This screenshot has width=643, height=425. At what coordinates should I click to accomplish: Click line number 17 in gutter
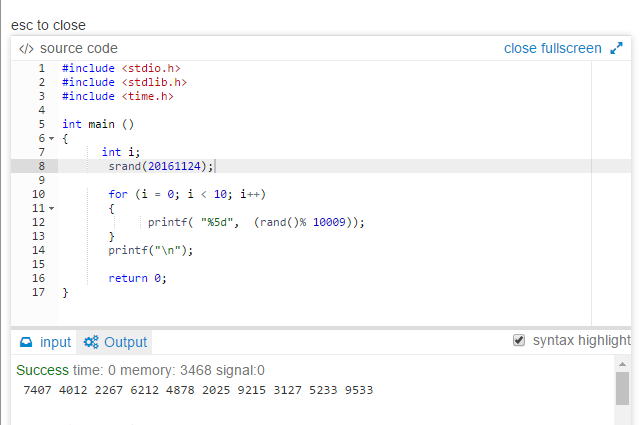pos(39,292)
